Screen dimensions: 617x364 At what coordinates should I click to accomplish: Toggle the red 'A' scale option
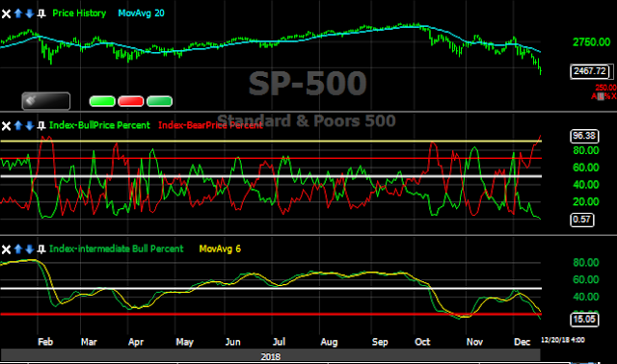pos(594,96)
